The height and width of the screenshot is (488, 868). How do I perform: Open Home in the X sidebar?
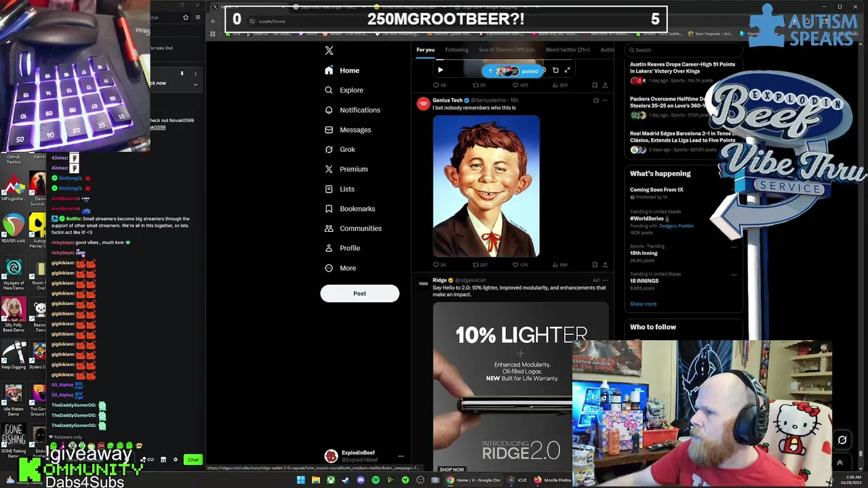(x=342, y=70)
